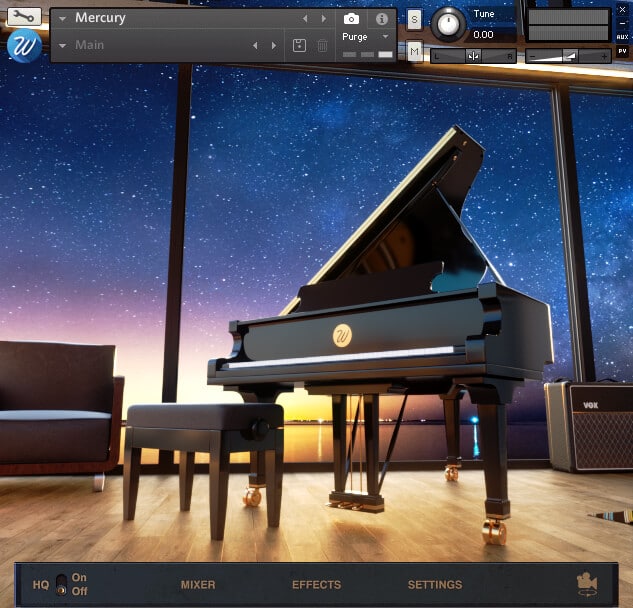The width and height of the screenshot is (633, 608).
Task: Toggle the AUX sends button
Action: pos(623,37)
